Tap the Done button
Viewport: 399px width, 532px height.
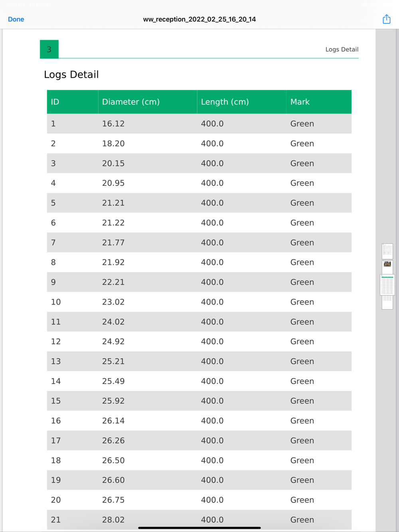16,19
